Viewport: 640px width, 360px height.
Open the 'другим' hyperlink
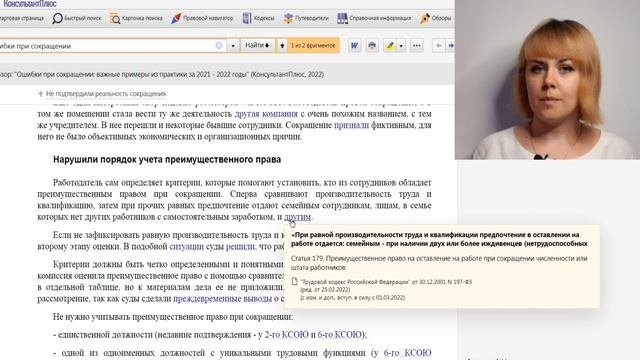point(298,217)
